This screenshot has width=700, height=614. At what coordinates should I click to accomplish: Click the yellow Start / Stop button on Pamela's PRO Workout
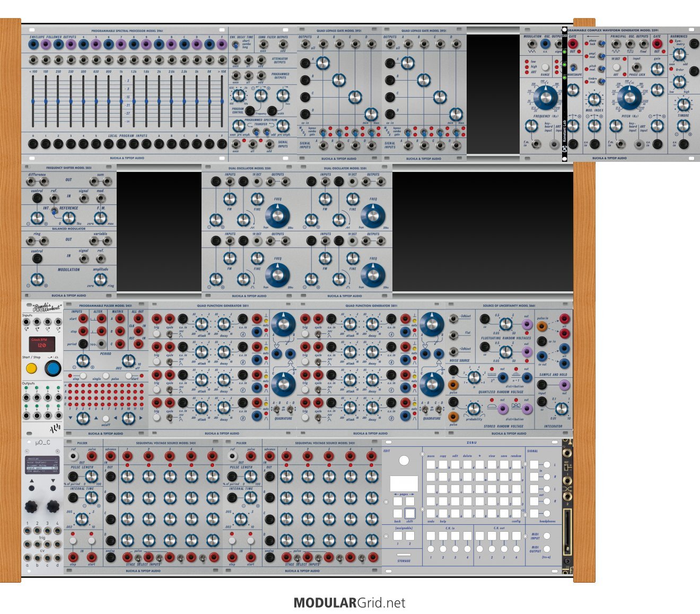(31, 368)
